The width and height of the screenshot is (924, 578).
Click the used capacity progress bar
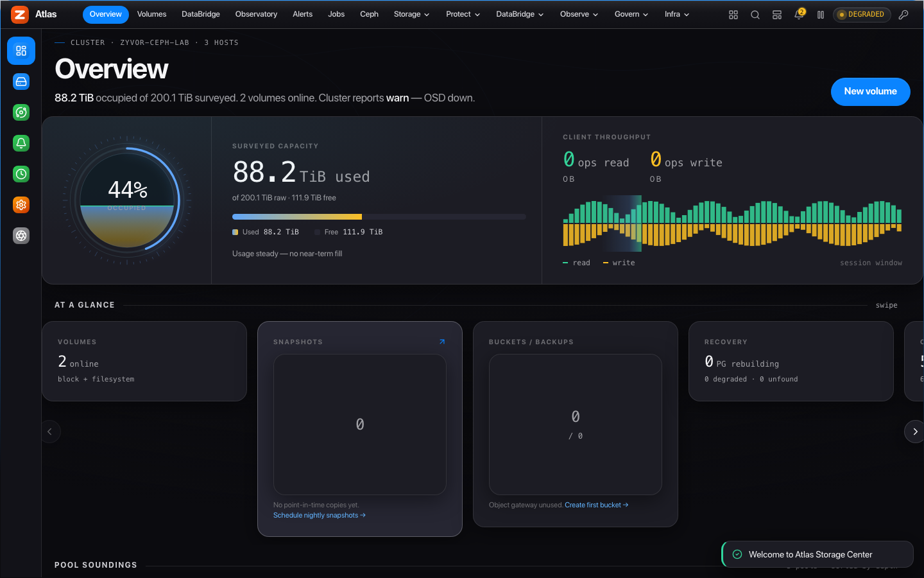[379, 216]
